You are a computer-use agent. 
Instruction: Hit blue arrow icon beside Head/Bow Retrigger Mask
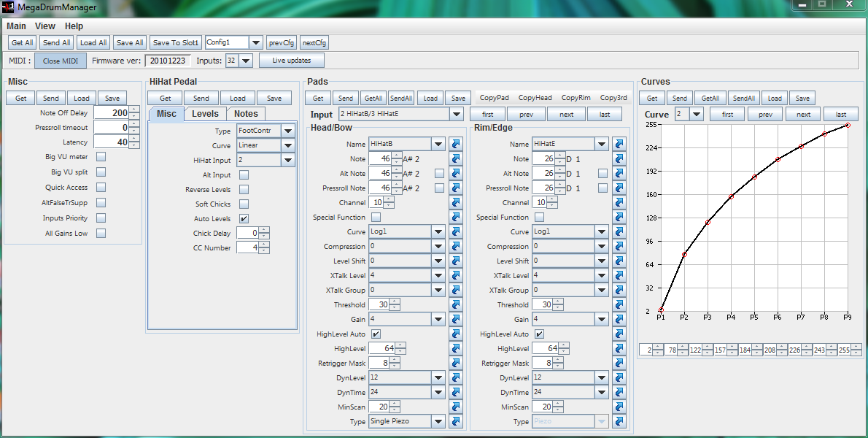click(456, 363)
